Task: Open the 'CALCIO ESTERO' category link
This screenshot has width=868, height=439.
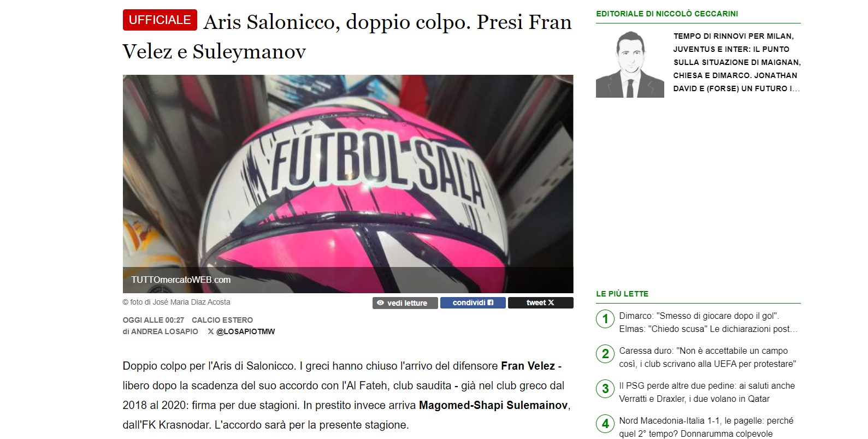Action: 222,320
